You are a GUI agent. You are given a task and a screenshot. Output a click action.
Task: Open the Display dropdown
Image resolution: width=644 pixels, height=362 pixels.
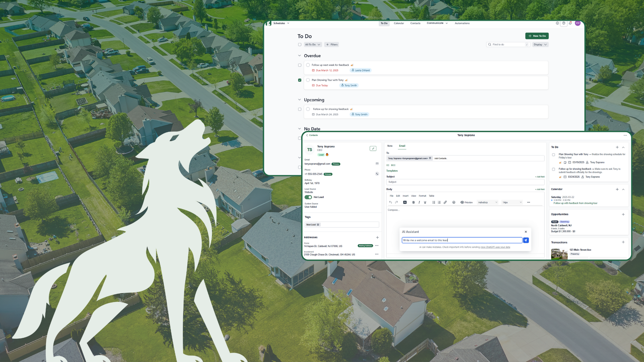pos(540,45)
